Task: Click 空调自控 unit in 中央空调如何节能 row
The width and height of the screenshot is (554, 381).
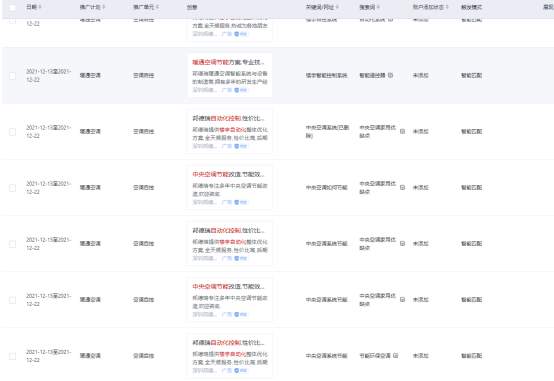Action: pyautogui.click(x=143, y=187)
